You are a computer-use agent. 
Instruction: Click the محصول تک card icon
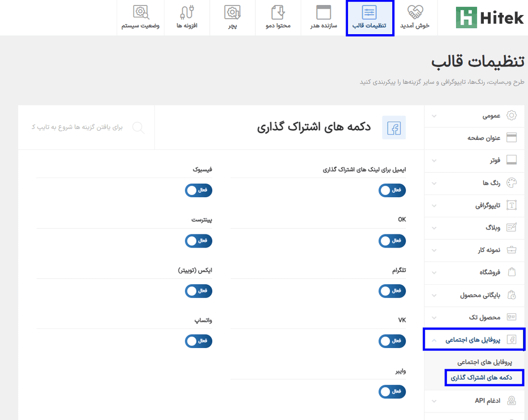[511, 317]
